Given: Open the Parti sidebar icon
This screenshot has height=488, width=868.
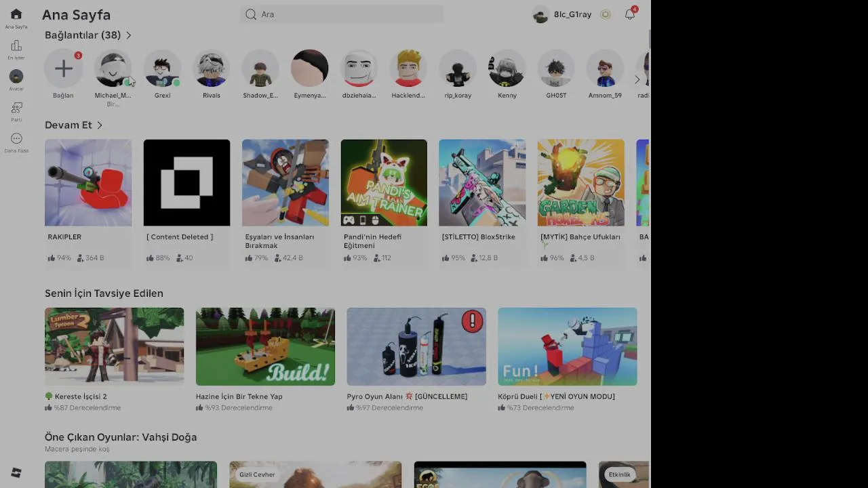Looking at the screenshot, I should (x=16, y=108).
